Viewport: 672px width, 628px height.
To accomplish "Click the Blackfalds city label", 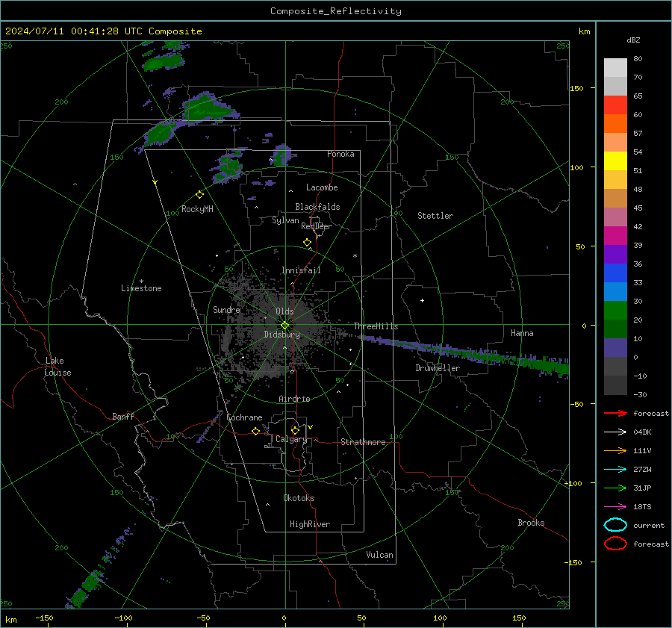I will [x=317, y=207].
